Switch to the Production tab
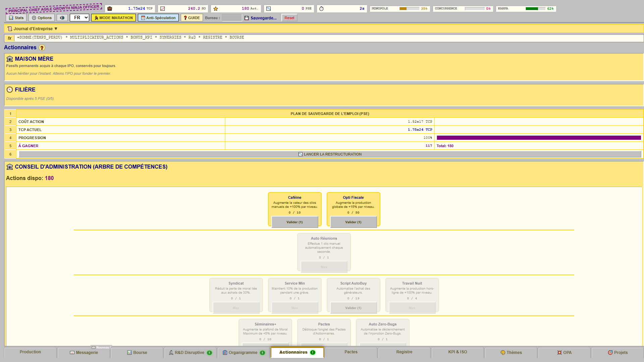The height and width of the screenshot is (362, 644). (30, 352)
